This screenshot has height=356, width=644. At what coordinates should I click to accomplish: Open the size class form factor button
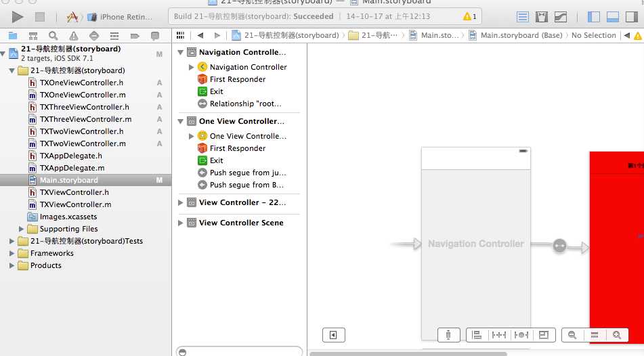click(448, 335)
